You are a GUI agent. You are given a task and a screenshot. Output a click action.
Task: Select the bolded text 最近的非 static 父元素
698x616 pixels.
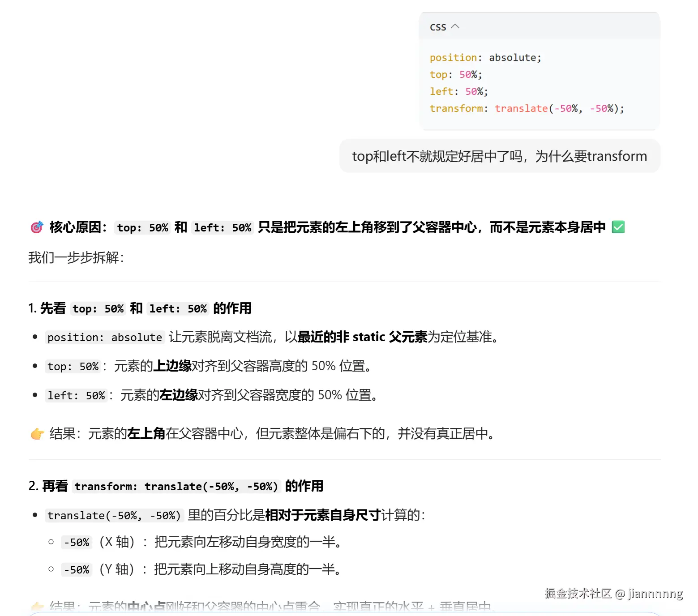(364, 337)
